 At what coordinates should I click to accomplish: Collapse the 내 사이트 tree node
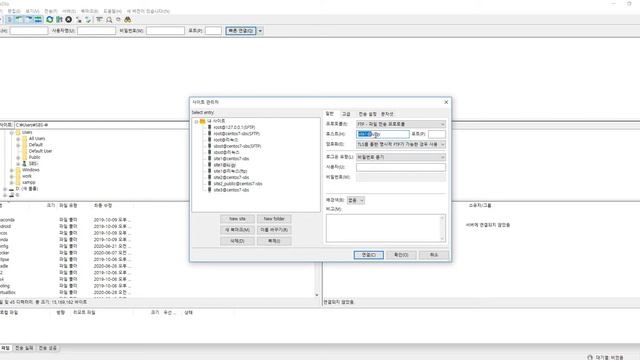pyautogui.click(x=196, y=122)
